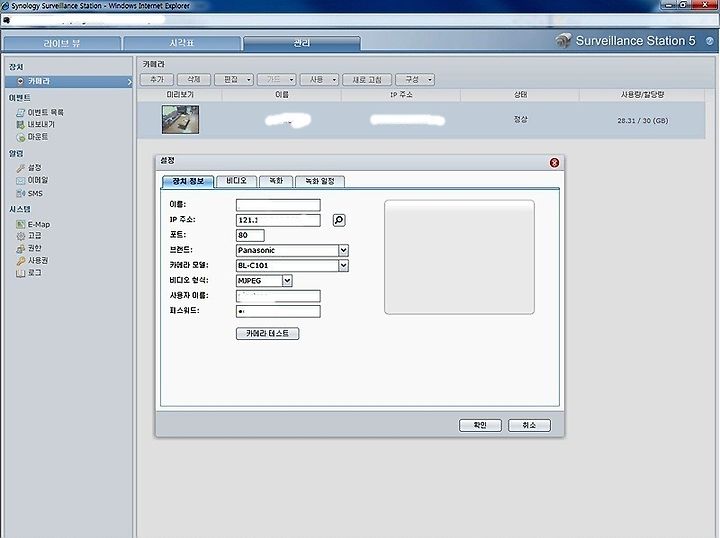Image resolution: width=720 pixels, height=538 pixels.
Task: Expand the 브랜드 Panasonic dropdown
Action: point(343,250)
